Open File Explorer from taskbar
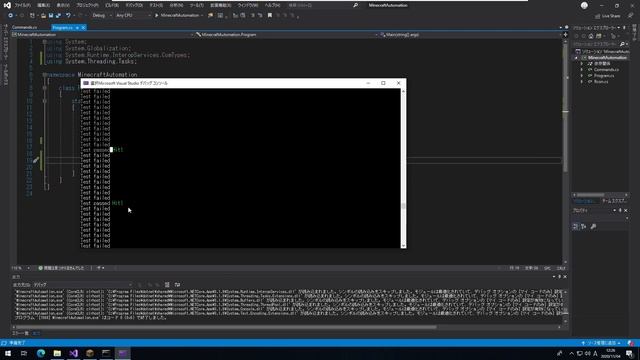Image resolution: width=640 pixels, height=360 pixels. (57, 353)
